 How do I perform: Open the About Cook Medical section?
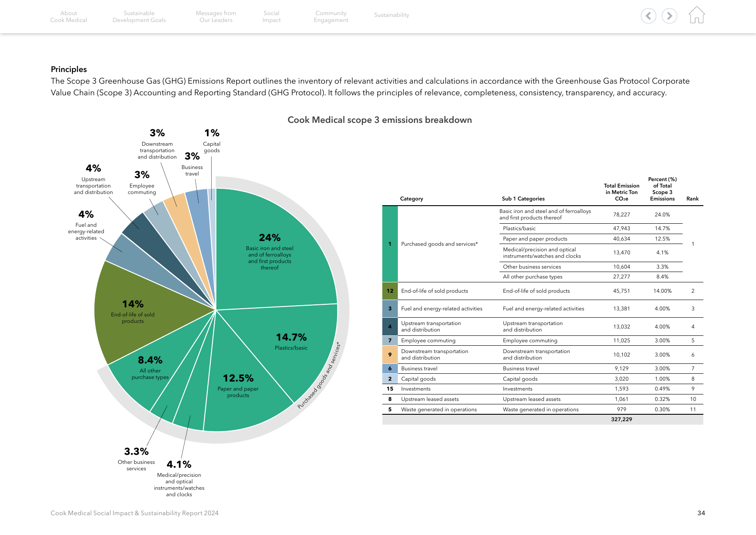(69, 16)
